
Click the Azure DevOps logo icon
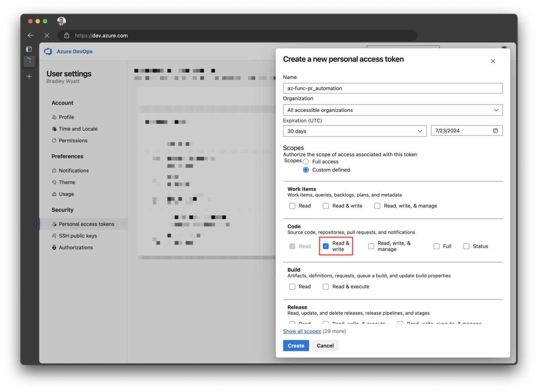point(48,51)
